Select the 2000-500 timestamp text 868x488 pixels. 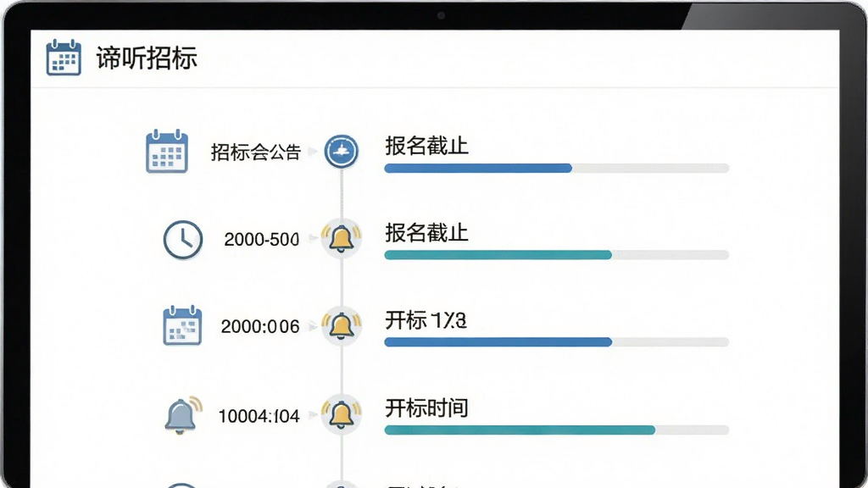(261, 240)
